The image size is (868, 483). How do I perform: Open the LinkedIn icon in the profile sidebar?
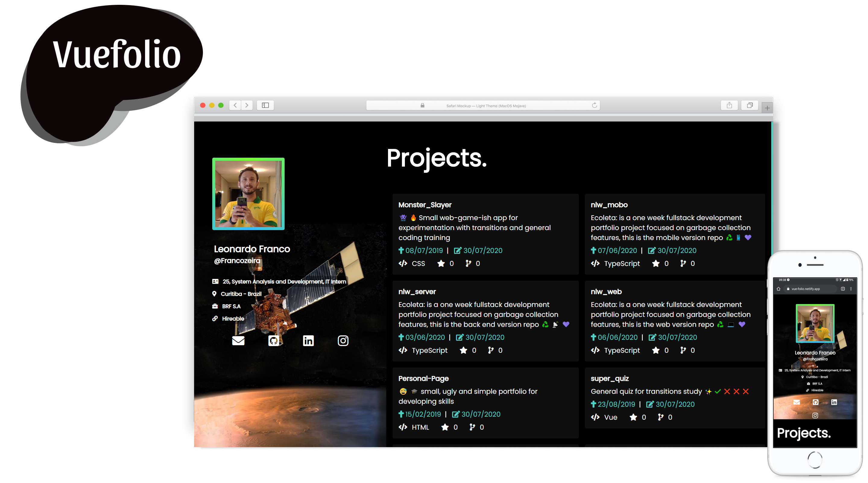(x=308, y=340)
